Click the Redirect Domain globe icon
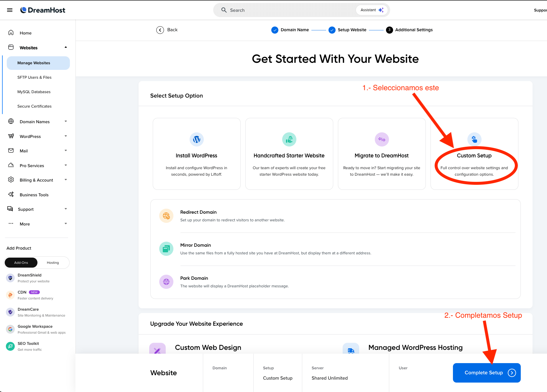 coord(166,216)
